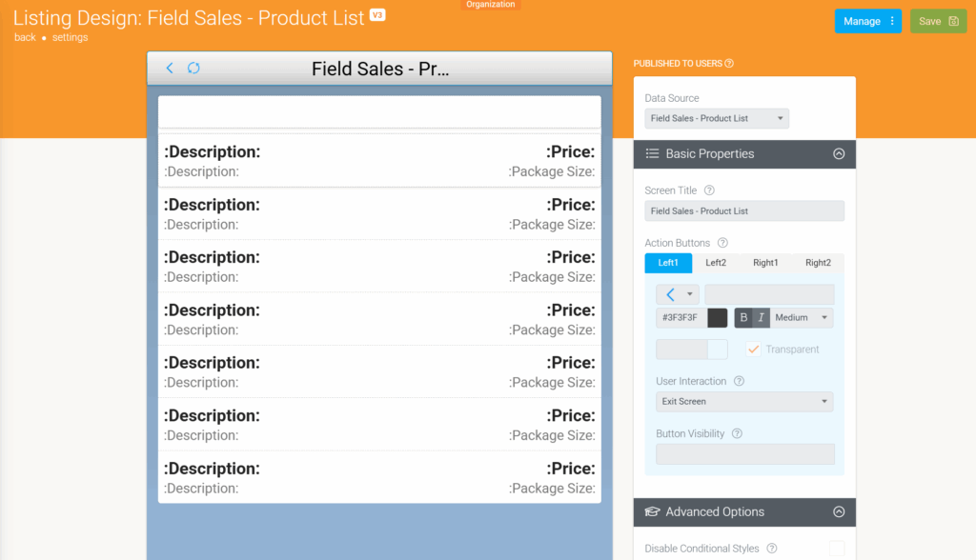Click help icon beside Button Visibility
Image resolution: width=976 pixels, height=560 pixels.
[x=737, y=433]
